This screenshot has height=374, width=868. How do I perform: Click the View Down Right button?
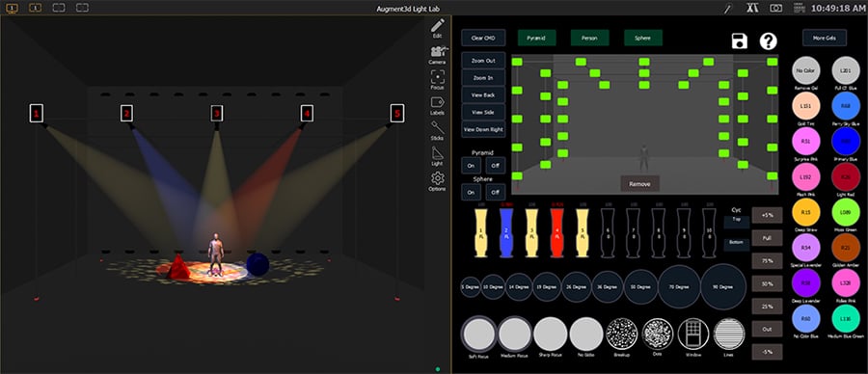tap(483, 129)
